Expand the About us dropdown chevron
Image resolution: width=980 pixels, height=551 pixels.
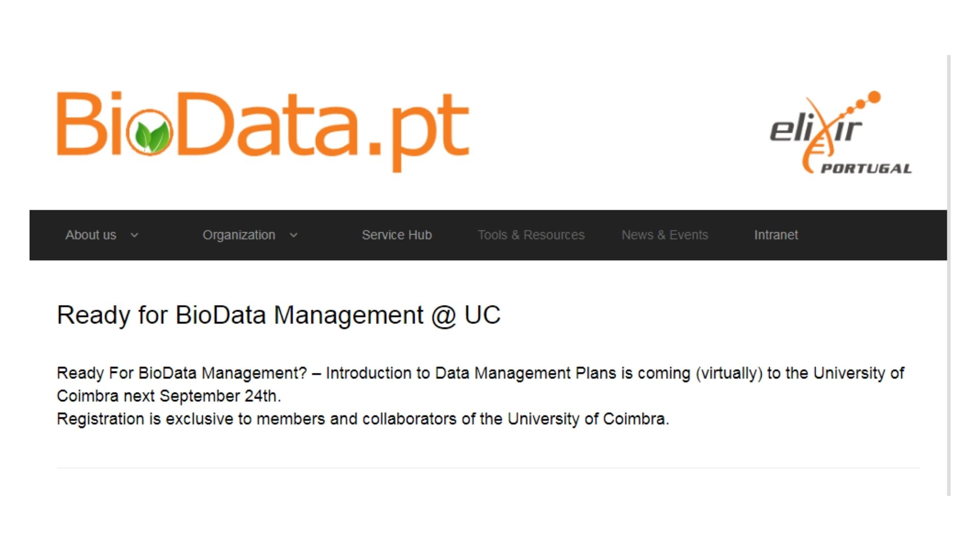tap(134, 235)
